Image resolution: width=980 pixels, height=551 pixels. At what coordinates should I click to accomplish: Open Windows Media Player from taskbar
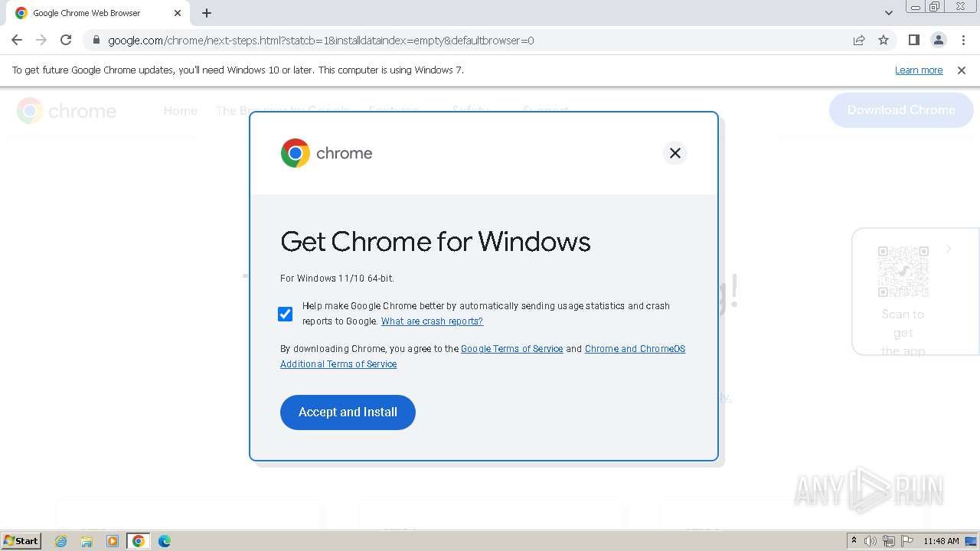(113, 541)
